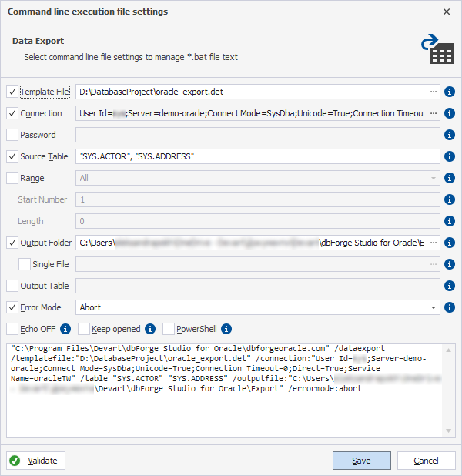Viewport: 462px width, 476px height.
Task: Click the command text scrollbar down arrow
Action: click(x=448, y=431)
